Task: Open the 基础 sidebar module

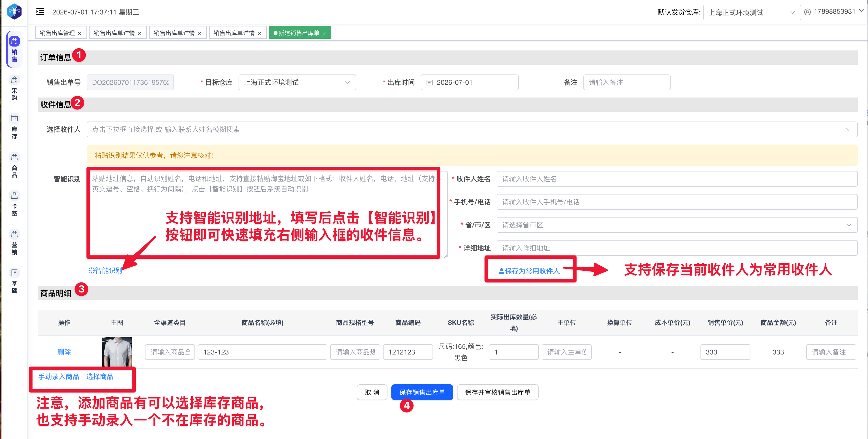Action: (14, 281)
